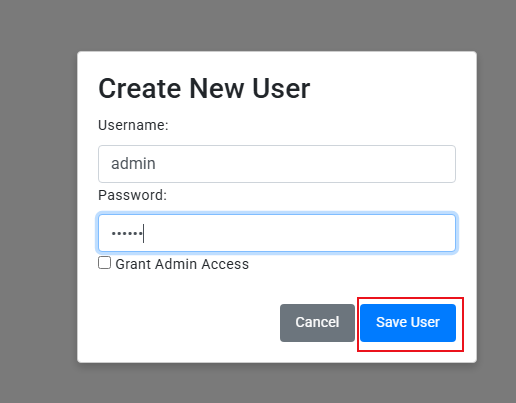
Task: Focus the Password input field
Action: point(277,233)
